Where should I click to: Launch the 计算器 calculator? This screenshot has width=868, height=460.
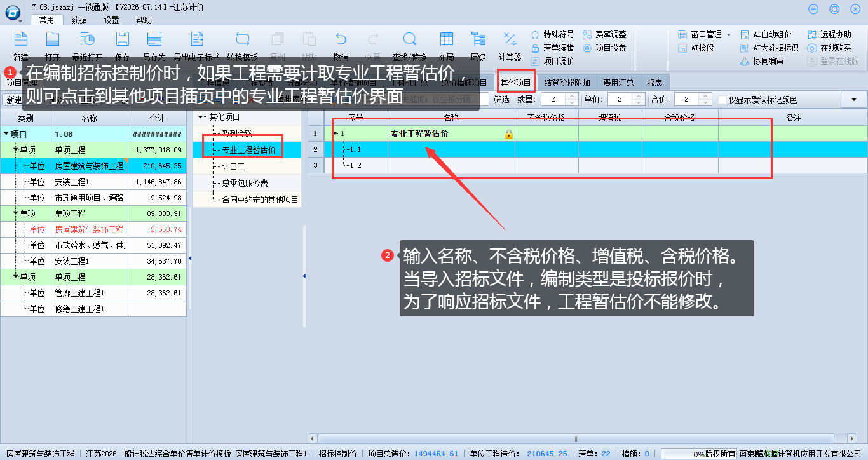(x=510, y=39)
